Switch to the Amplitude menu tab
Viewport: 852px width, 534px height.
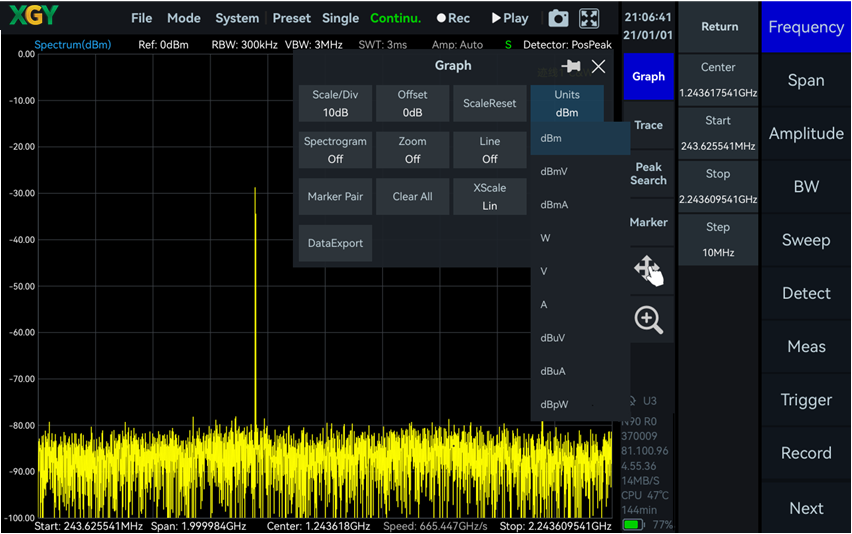(x=806, y=134)
